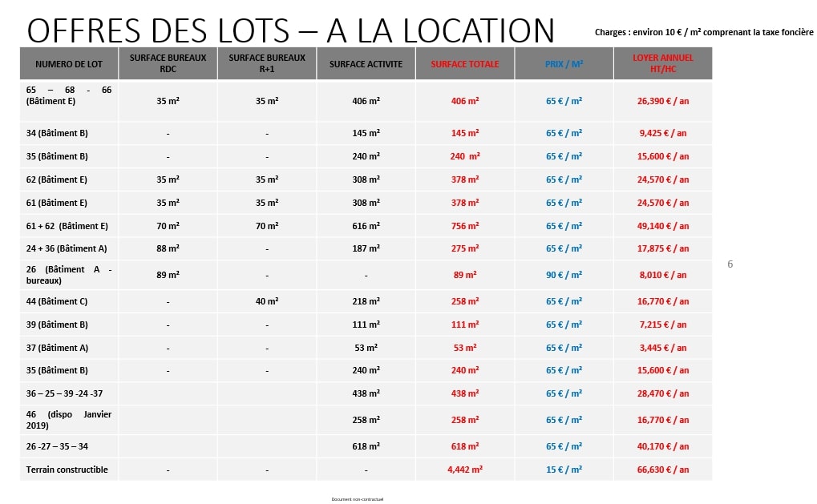The width and height of the screenshot is (817, 504).
Task: Click the total surface "4,442 m²"
Action: click(x=465, y=470)
